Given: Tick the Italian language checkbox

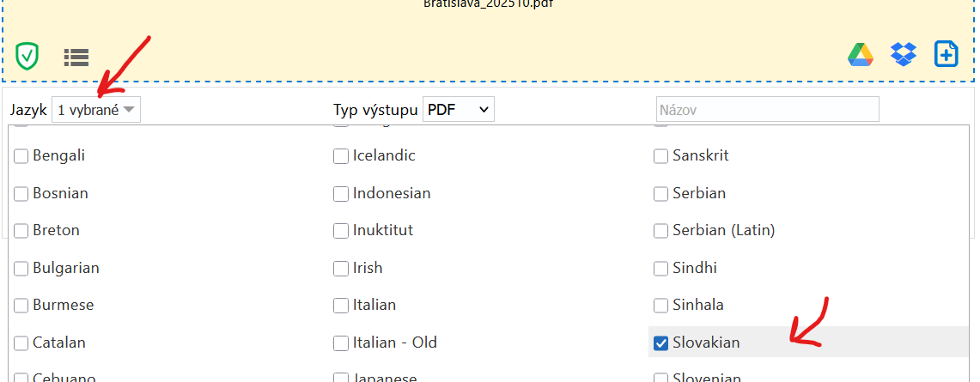Looking at the screenshot, I should (x=341, y=306).
